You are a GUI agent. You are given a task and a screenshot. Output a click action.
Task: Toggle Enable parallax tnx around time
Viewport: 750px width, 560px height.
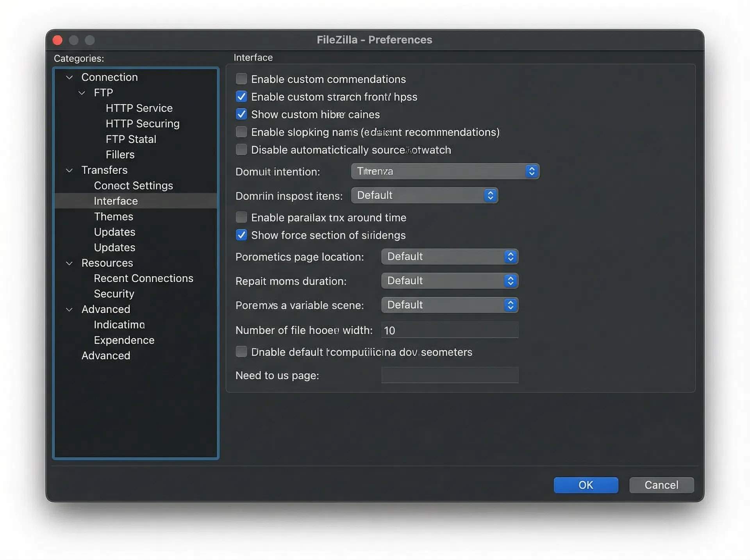click(x=241, y=217)
